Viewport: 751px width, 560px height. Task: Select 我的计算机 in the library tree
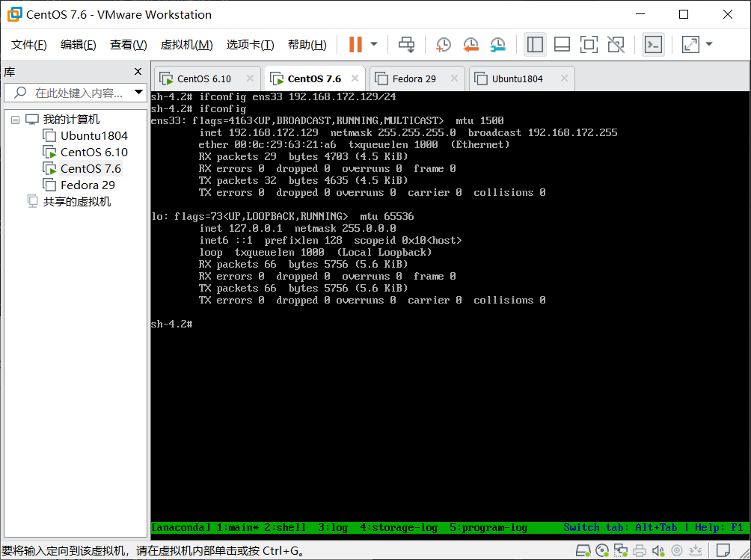71,119
